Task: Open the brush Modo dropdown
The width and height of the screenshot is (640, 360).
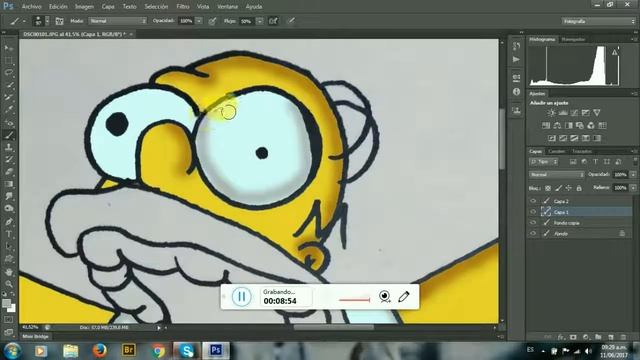Action: [118, 21]
